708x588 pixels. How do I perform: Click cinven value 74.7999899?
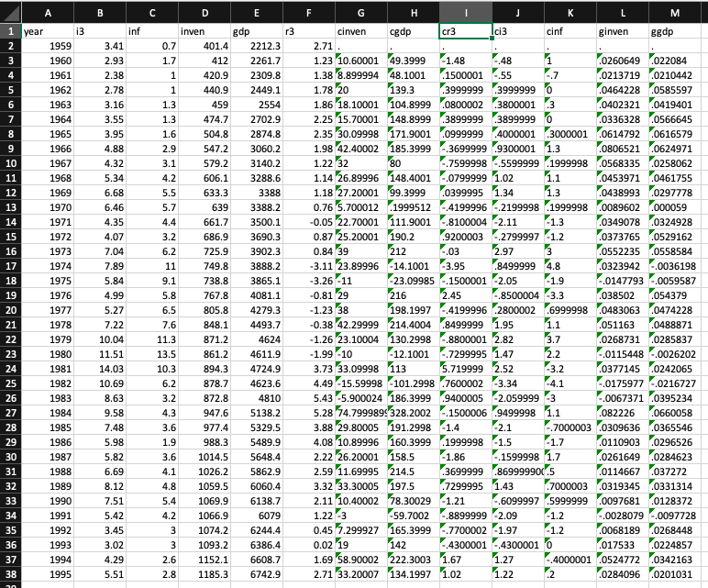[x=361, y=413]
